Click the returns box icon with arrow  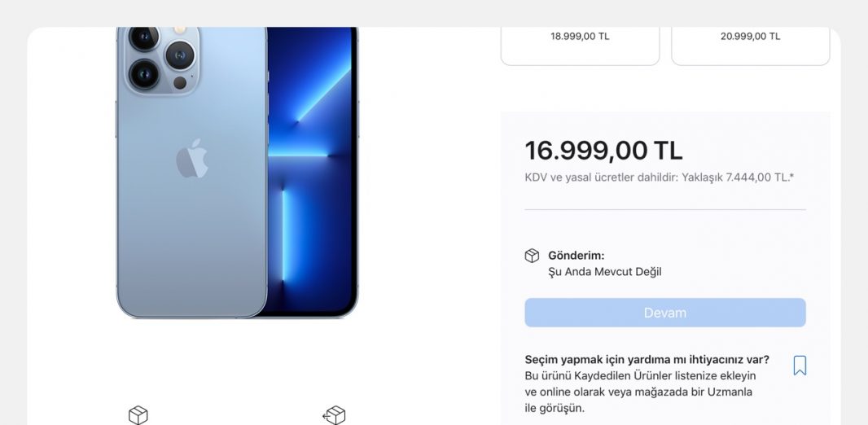(x=335, y=415)
